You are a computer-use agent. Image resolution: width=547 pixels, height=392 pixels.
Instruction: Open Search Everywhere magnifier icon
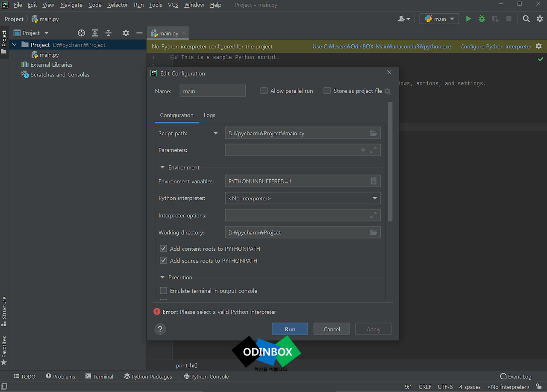coord(526,19)
